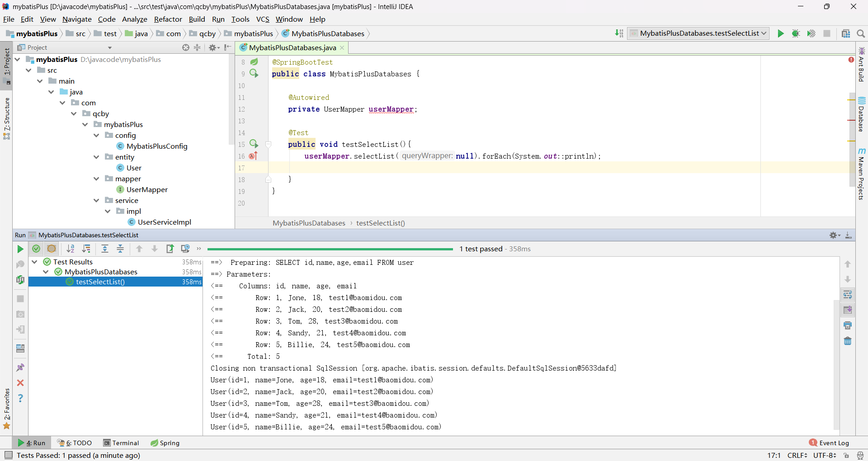Open the Spring tool window
The image size is (868, 461).
coord(165,443)
